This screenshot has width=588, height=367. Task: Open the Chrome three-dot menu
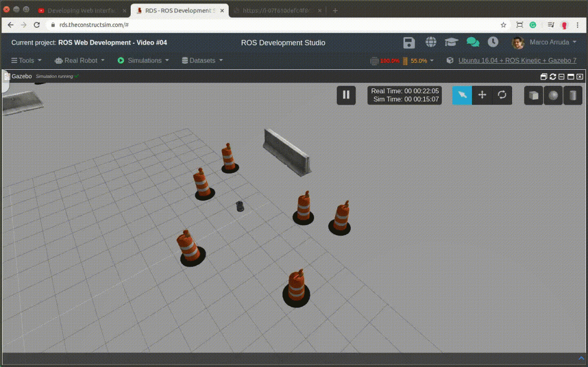tap(577, 25)
